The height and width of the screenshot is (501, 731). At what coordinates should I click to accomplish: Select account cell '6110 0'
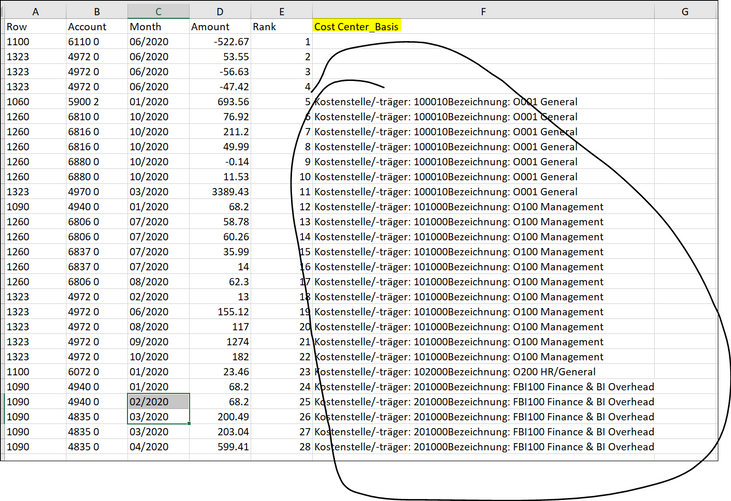click(97, 41)
